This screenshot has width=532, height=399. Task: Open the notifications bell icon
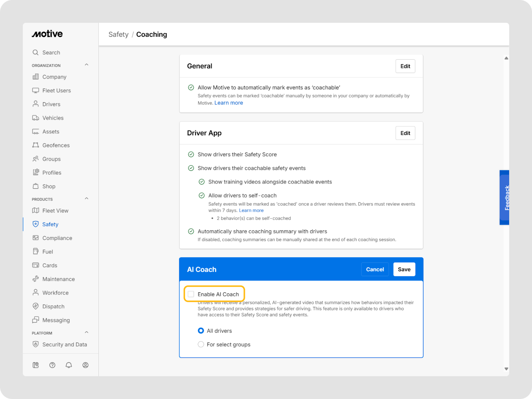tap(69, 365)
